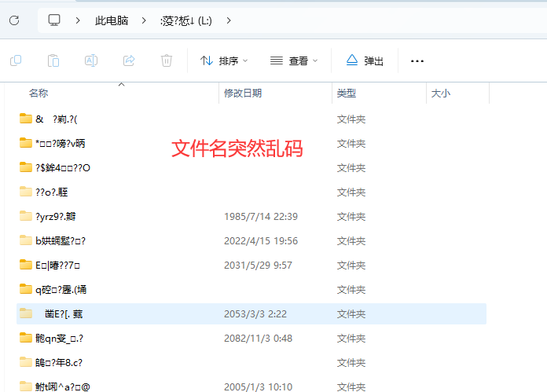The image size is (547, 392).
Task: Click 文件夹 type in 2053/3/3 row
Action: 351,314
